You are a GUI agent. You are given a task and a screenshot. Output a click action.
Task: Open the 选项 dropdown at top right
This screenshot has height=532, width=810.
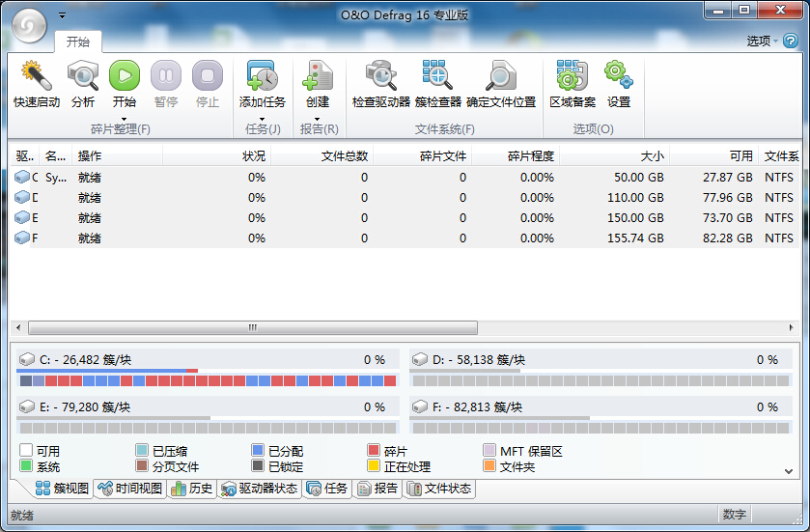[762, 41]
